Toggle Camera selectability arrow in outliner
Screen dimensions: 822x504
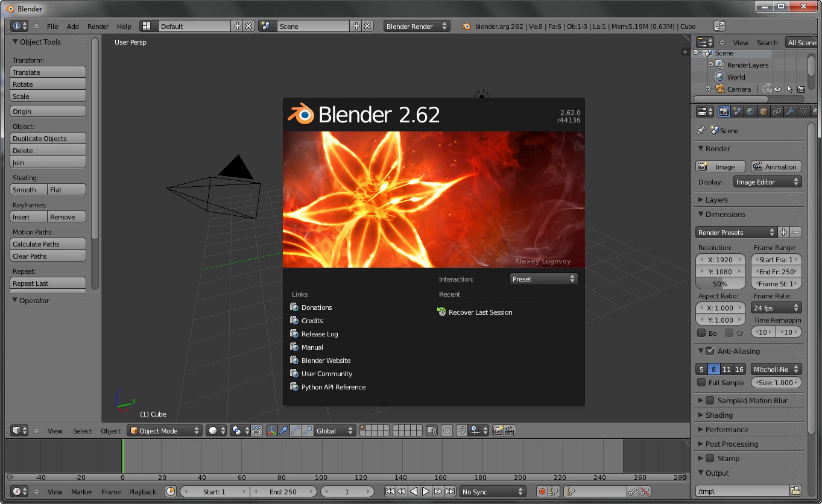pos(789,89)
